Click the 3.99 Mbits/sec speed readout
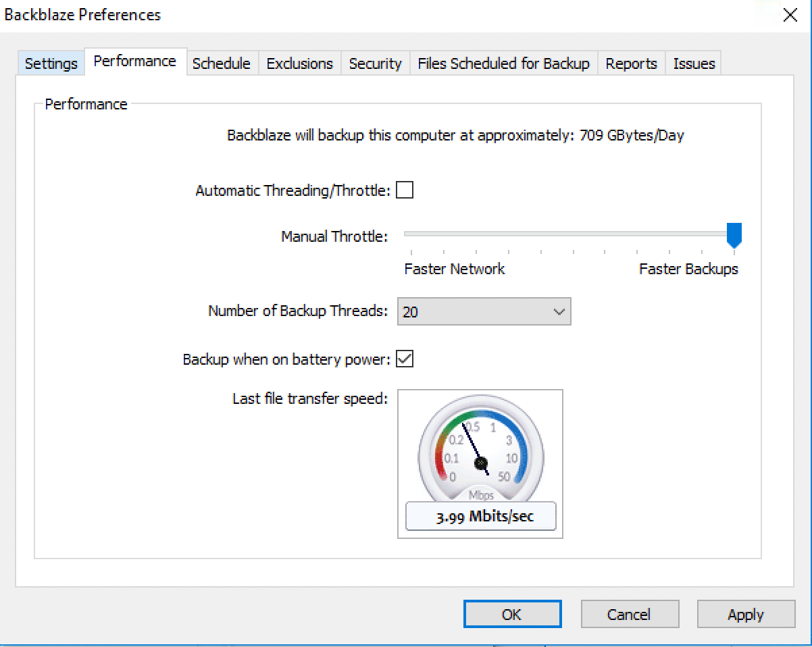Screen dimensions: 812x647 [480, 517]
